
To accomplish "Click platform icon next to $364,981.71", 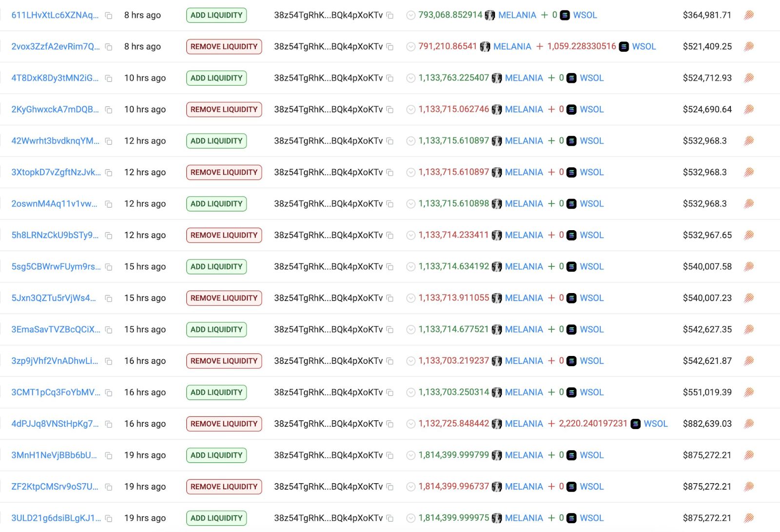I will (749, 15).
